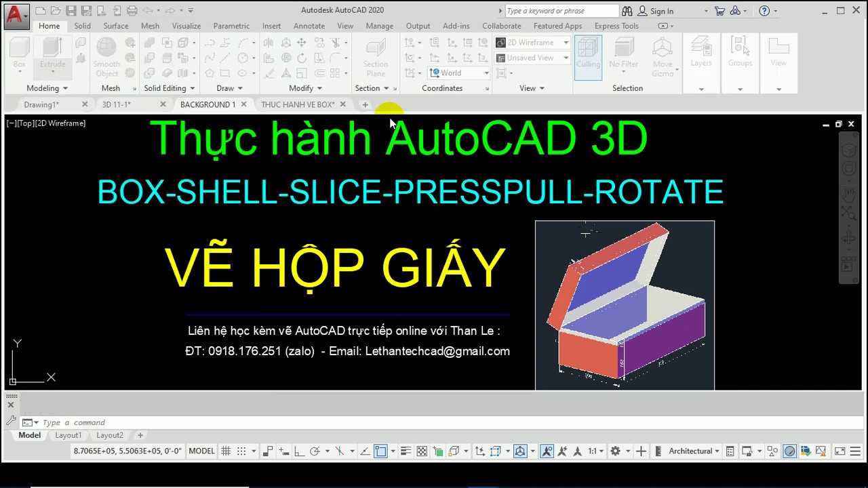Switch to the Solid ribbon tab
The height and width of the screenshot is (488, 868).
[82, 26]
